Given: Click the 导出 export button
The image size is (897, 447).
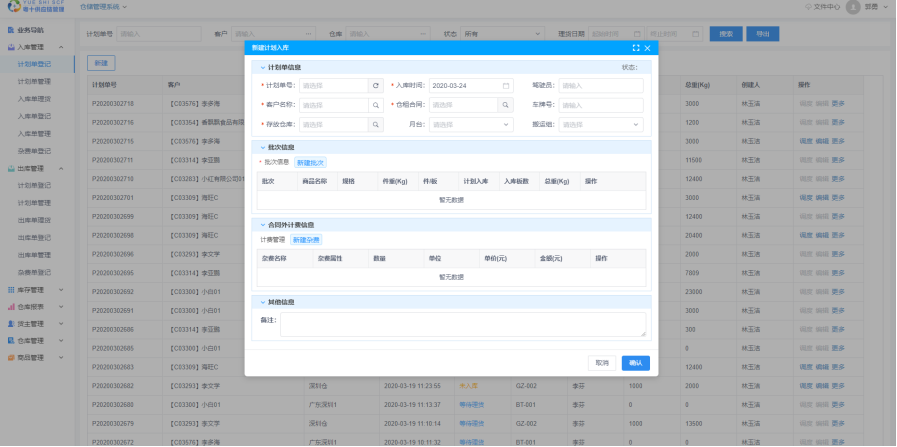Looking at the screenshot, I should [x=763, y=34].
